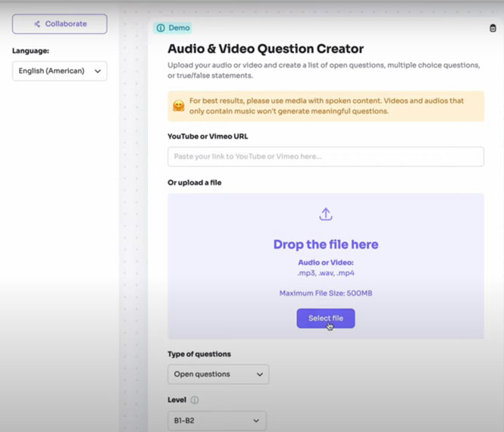Click the chevron on the Level selector
The height and width of the screenshot is (432, 504).
click(x=256, y=421)
